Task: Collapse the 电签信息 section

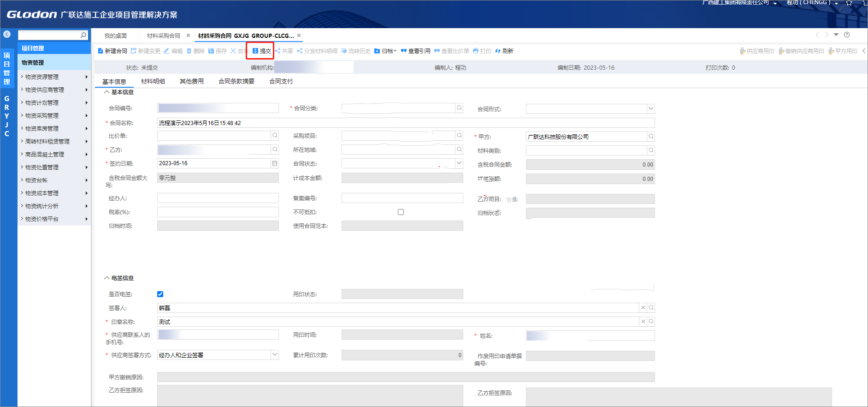Action: pos(107,278)
